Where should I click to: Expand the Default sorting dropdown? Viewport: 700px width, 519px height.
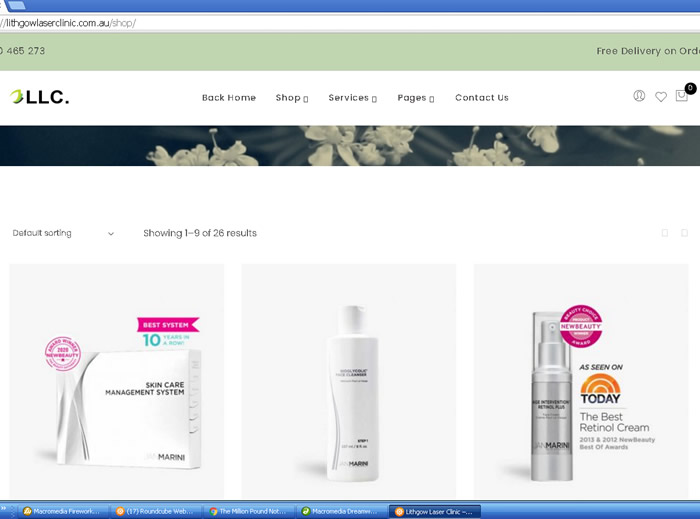(62, 233)
